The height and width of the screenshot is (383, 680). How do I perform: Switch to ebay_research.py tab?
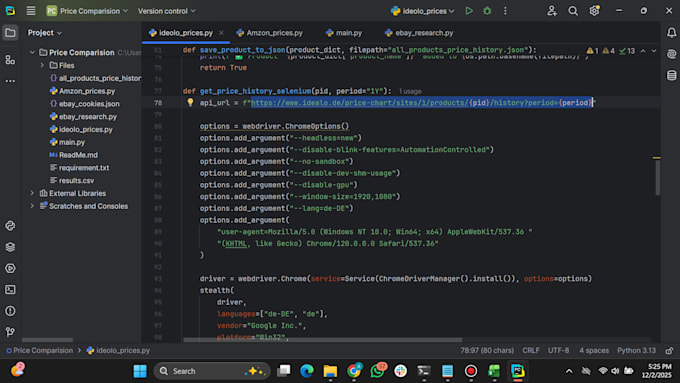419,33
